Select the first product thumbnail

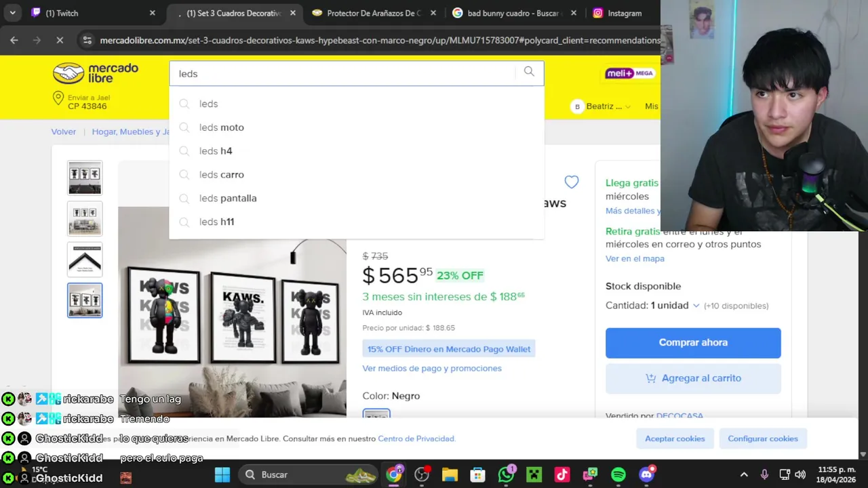pos(85,178)
